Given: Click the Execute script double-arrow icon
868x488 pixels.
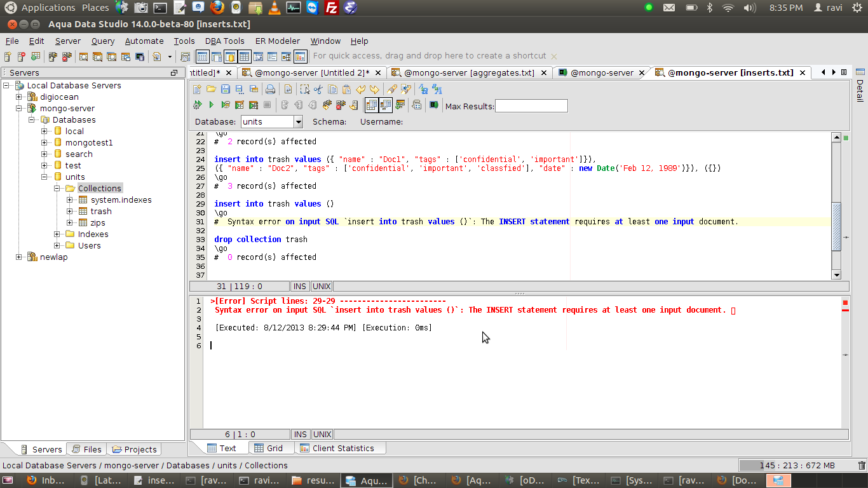Looking at the screenshot, I should coord(197,105).
